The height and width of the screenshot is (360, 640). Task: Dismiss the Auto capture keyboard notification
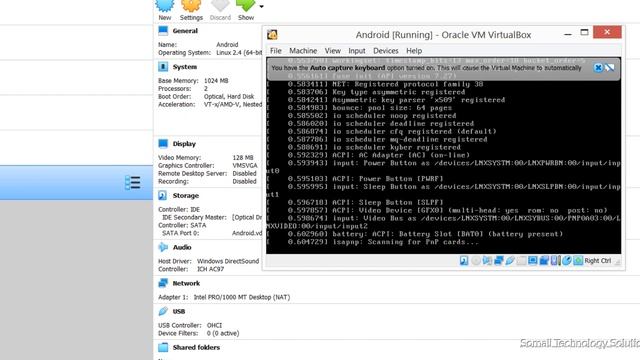click(x=598, y=68)
